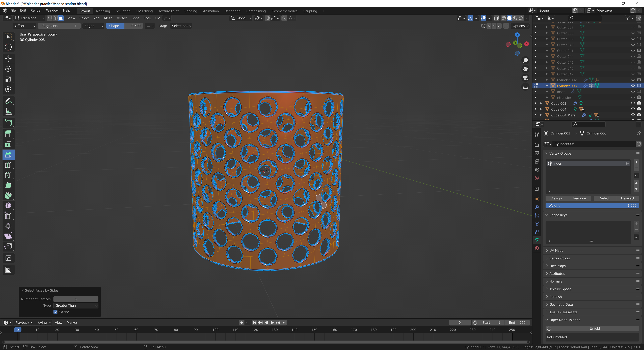The height and width of the screenshot is (350, 644).
Task: Uncheck the Extend checkbox
Action: tap(56, 312)
